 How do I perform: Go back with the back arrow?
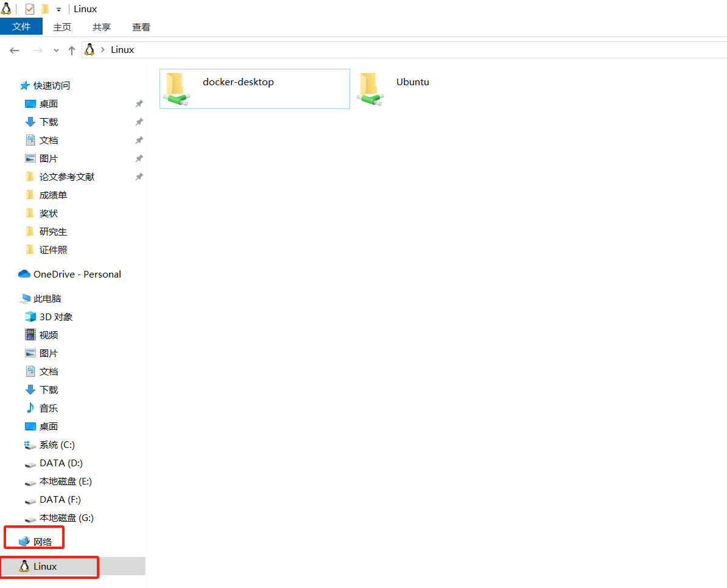coord(15,50)
